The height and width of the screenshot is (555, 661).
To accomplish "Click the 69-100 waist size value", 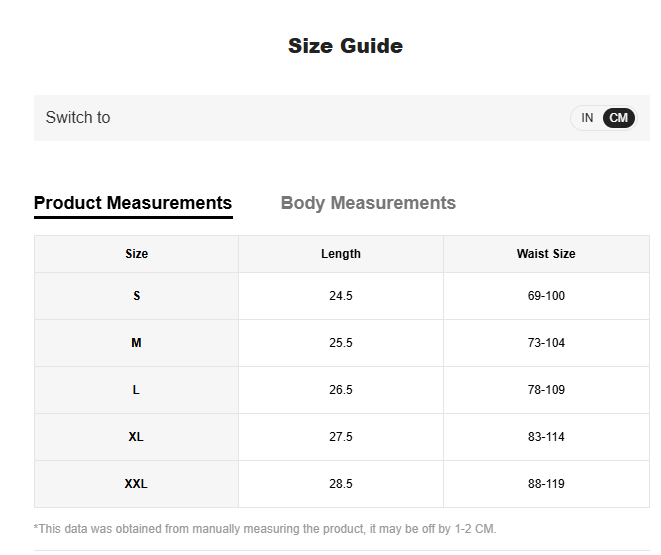I will [x=546, y=296].
